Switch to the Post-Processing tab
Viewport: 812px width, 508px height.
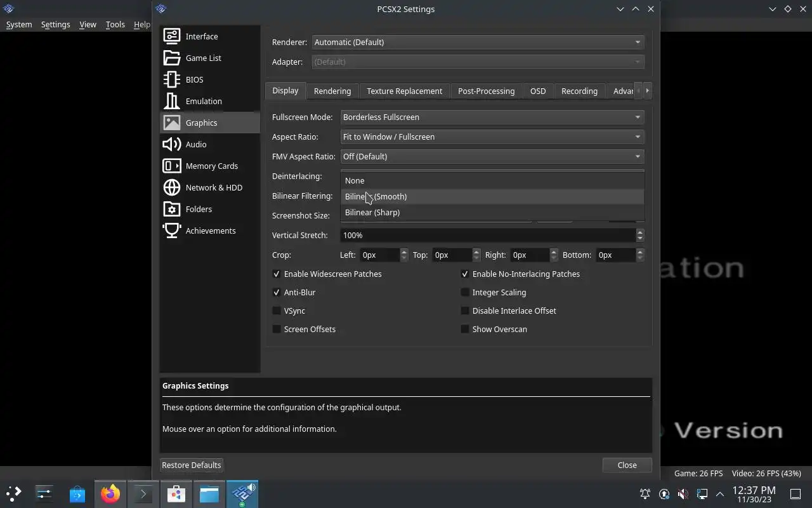[x=486, y=91]
